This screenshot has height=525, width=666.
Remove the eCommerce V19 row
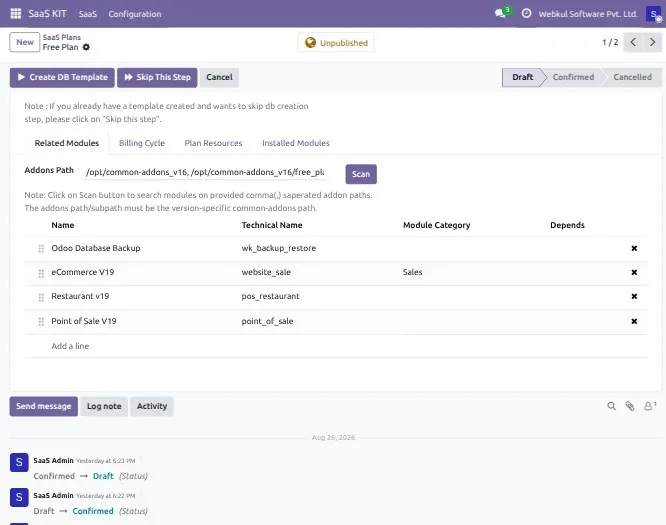pyautogui.click(x=634, y=272)
